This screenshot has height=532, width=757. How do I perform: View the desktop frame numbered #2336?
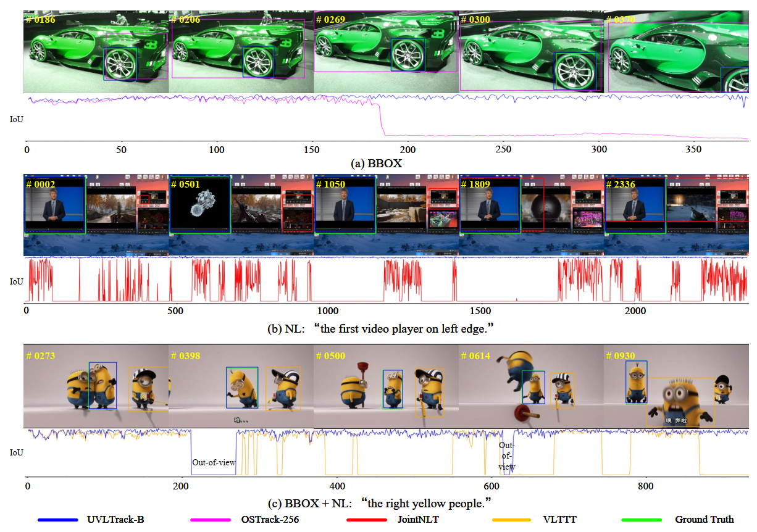[x=676, y=215]
